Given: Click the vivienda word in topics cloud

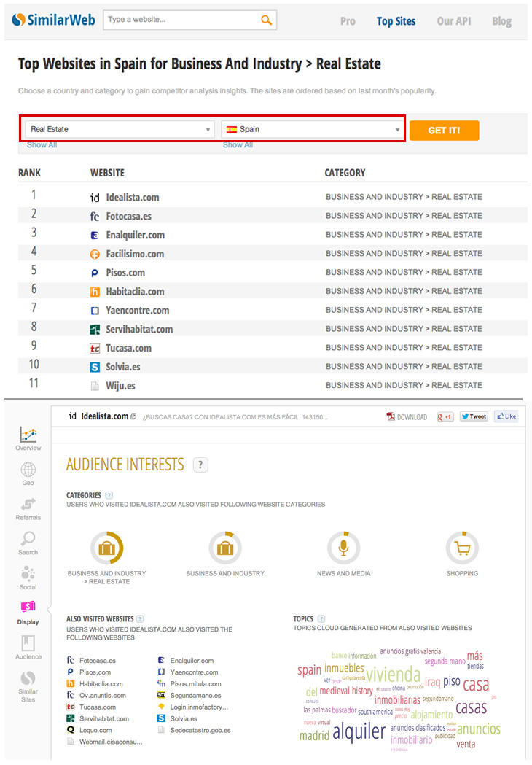Looking at the screenshot, I should tap(393, 675).
